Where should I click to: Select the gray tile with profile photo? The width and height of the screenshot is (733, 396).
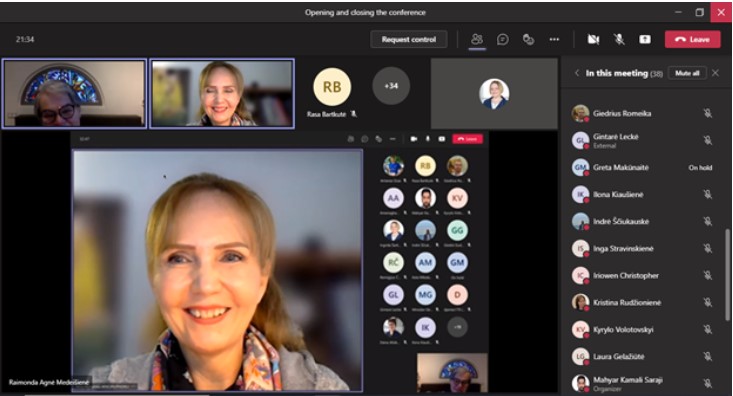494,93
